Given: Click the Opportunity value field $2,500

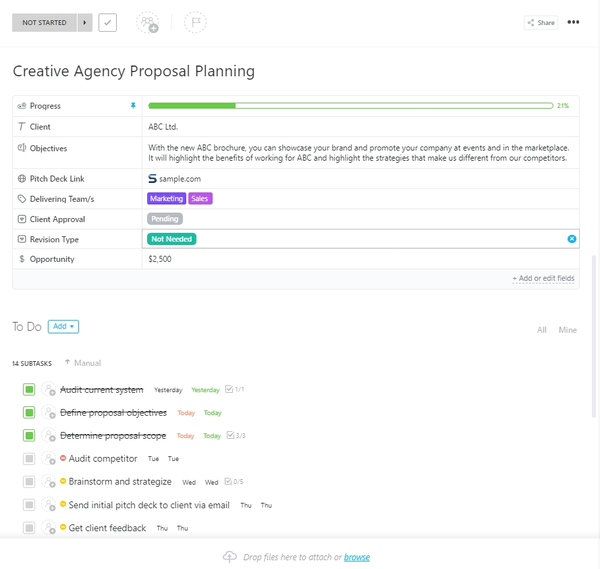Looking at the screenshot, I should click(x=160, y=259).
